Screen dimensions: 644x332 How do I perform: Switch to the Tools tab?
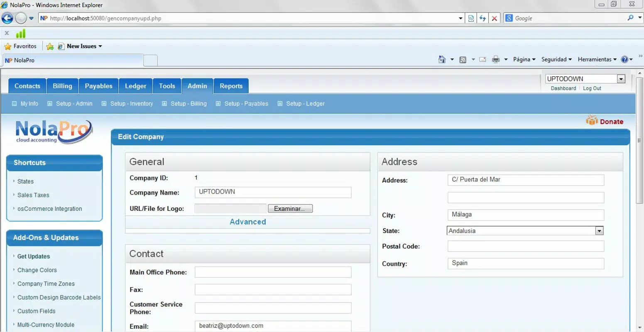coord(167,86)
